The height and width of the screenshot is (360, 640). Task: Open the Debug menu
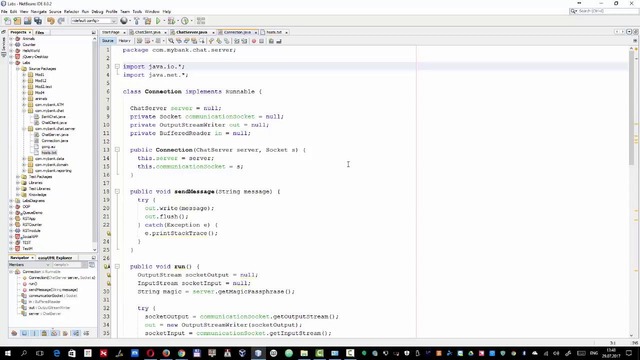pyautogui.click(x=97, y=11)
